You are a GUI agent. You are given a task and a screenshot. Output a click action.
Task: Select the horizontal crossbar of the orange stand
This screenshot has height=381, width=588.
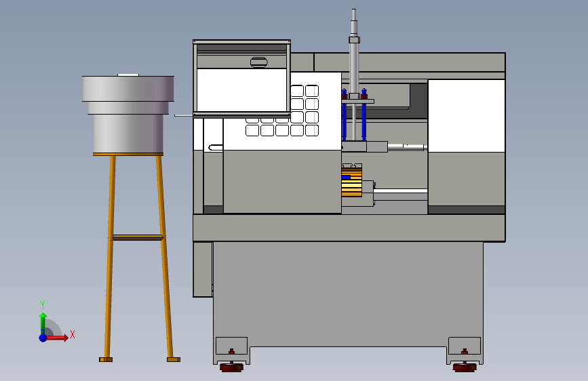coord(138,237)
